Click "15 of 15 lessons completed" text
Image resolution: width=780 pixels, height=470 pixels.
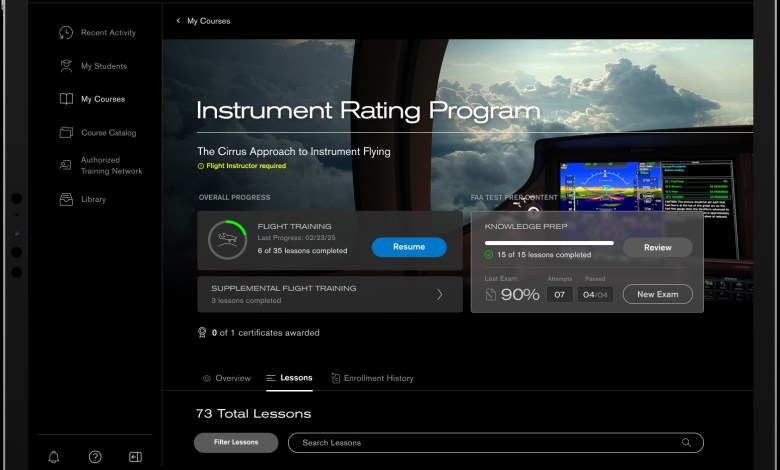tap(544, 255)
